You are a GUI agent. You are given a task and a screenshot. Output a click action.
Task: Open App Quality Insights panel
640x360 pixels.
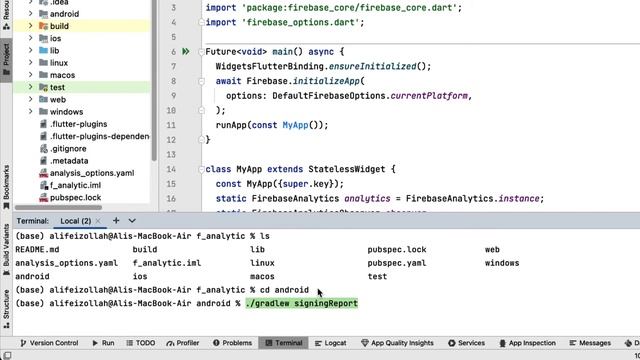coord(397,343)
